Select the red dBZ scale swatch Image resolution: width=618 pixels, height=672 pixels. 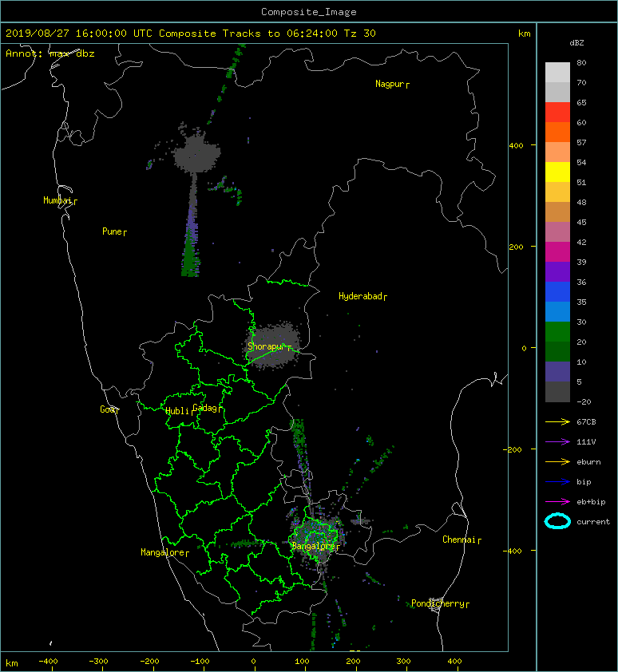[557, 112]
